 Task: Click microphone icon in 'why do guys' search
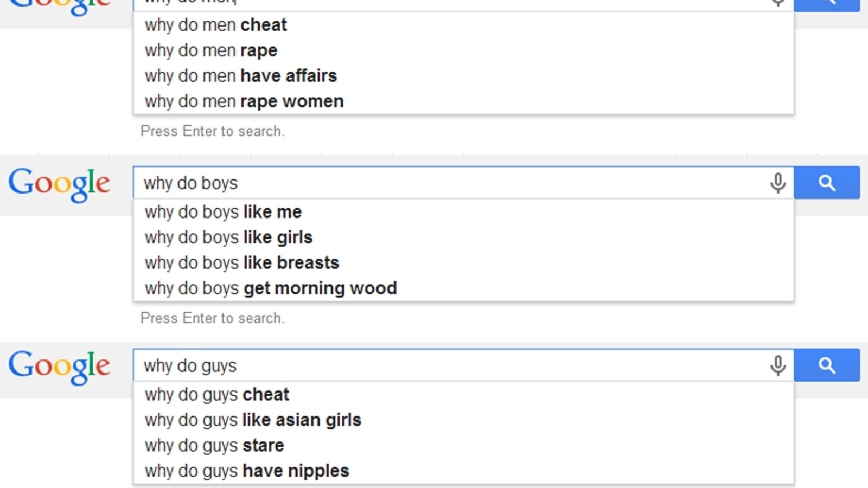coord(777,365)
